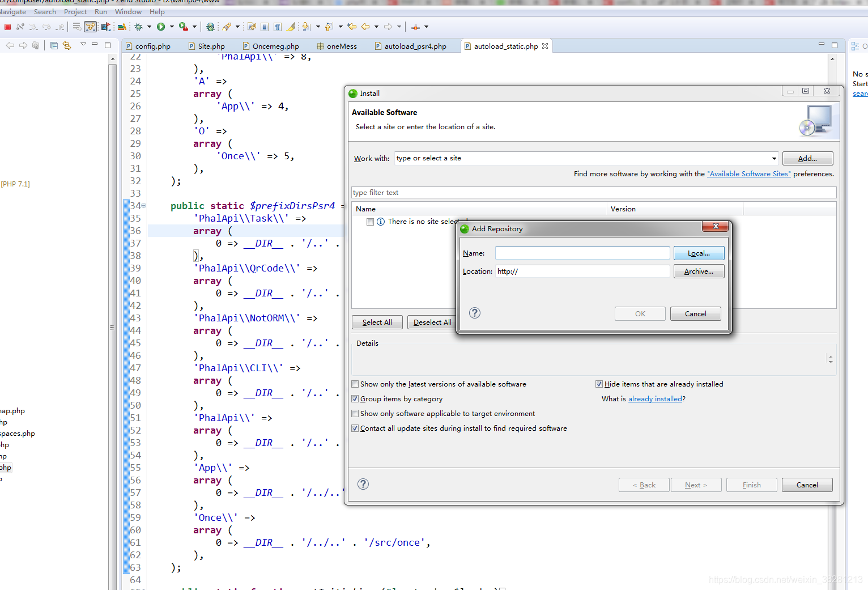This screenshot has width=868, height=590.
Task: Open the Run button dropdown arrow
Action: pyautogui.click(x=172, y=27)
